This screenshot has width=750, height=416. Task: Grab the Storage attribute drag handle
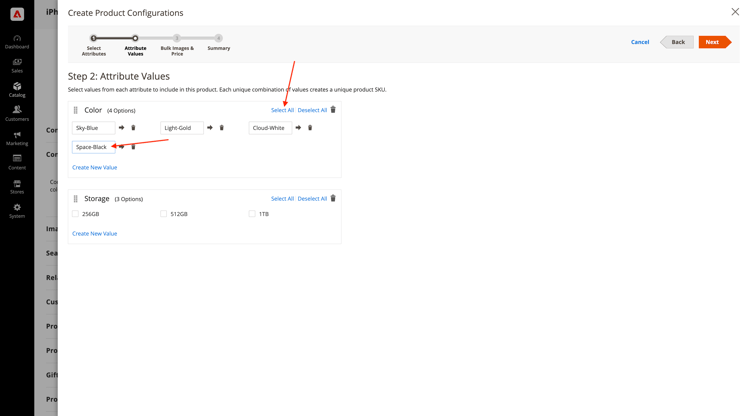[x=76, y=198]
